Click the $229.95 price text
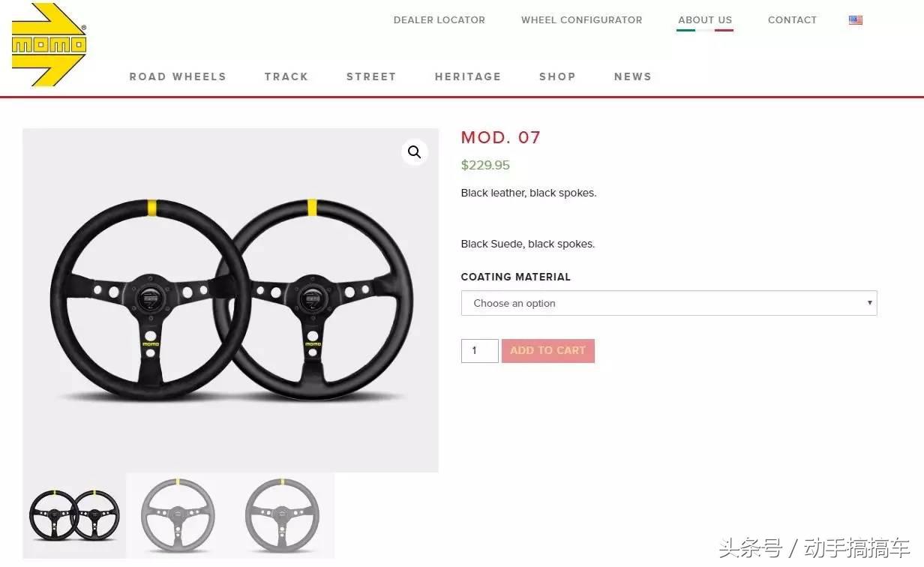This screenshot has width=924, height=567. [485, 165]
